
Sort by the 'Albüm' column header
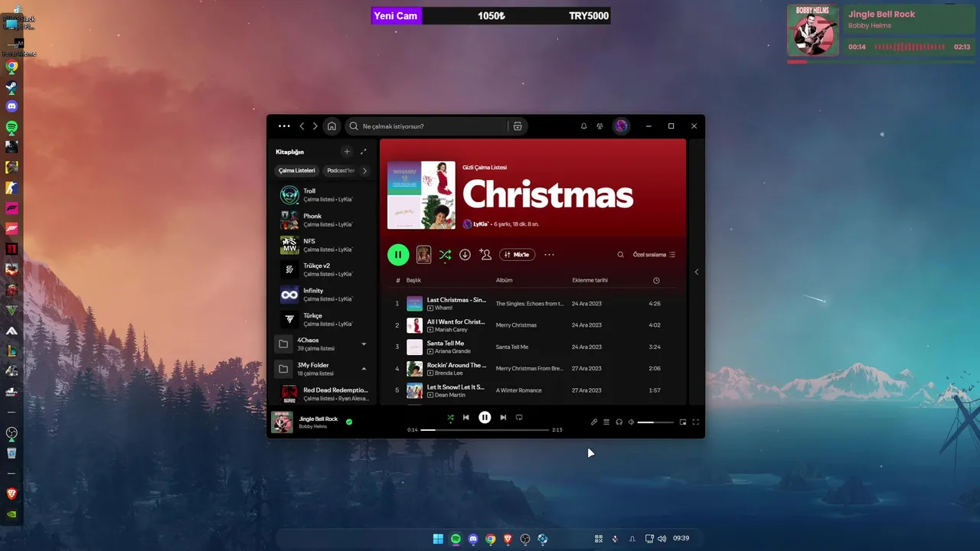coord(504,280)
